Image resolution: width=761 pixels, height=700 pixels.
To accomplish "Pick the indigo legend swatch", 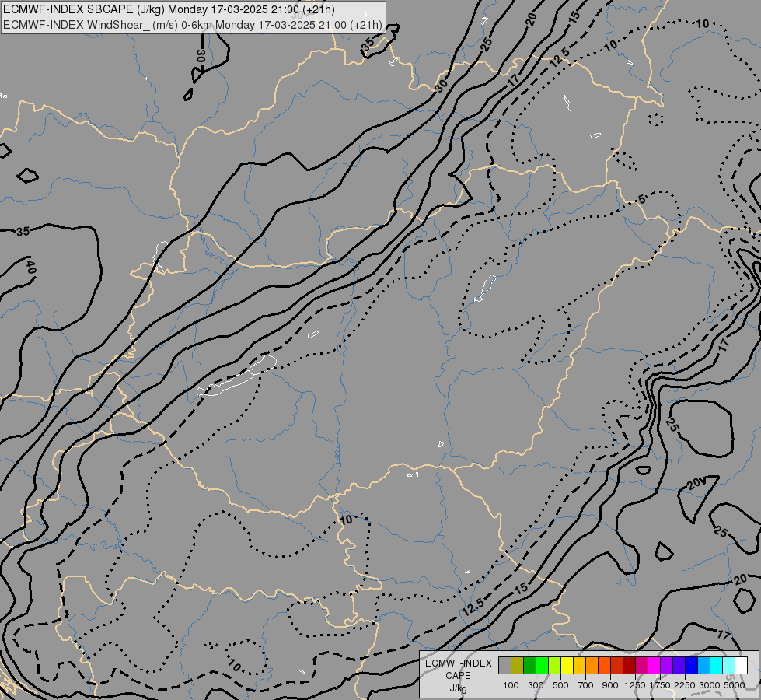I will (679, 665).
